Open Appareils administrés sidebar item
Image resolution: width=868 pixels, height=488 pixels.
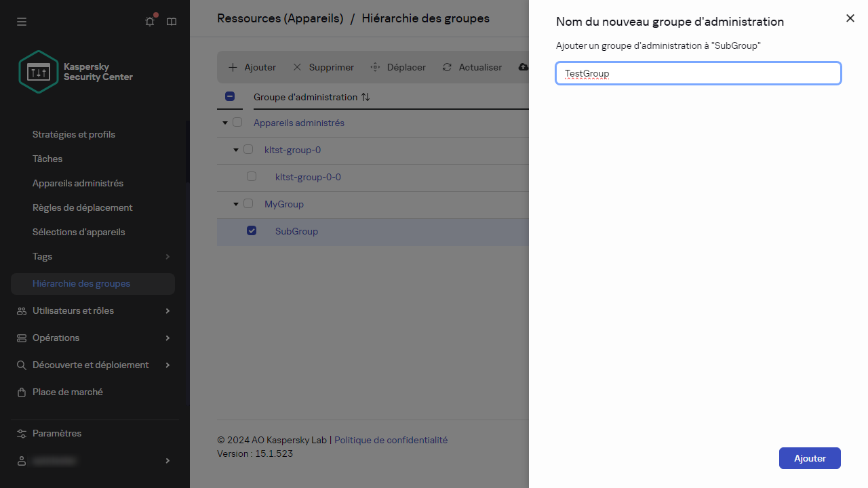(x=78, y=183)
